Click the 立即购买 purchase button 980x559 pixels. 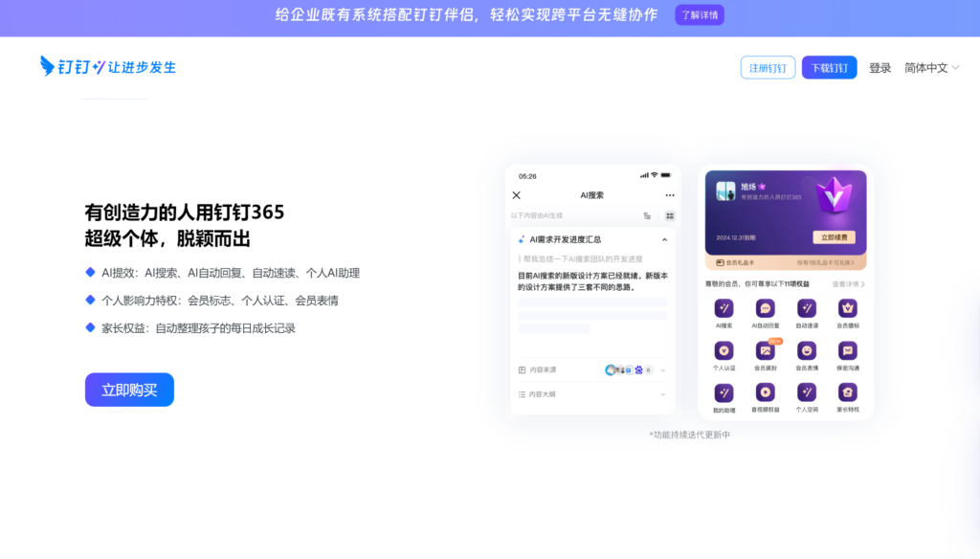pyautogui.click(x=128, y=390)
